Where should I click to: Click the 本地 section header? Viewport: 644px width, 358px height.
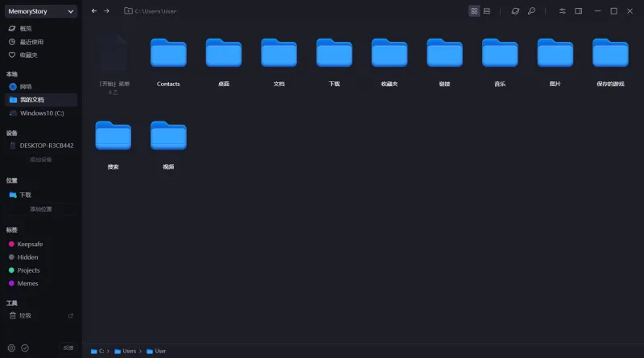click(12, 74)
